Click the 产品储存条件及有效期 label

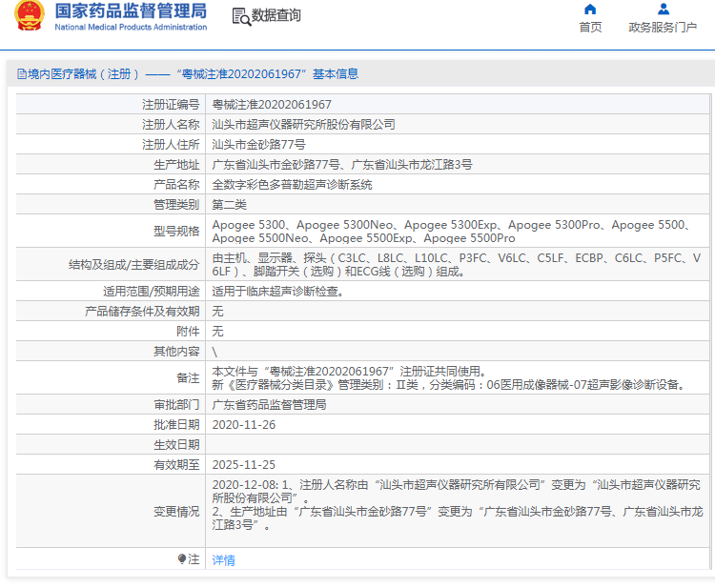[142, 312]
